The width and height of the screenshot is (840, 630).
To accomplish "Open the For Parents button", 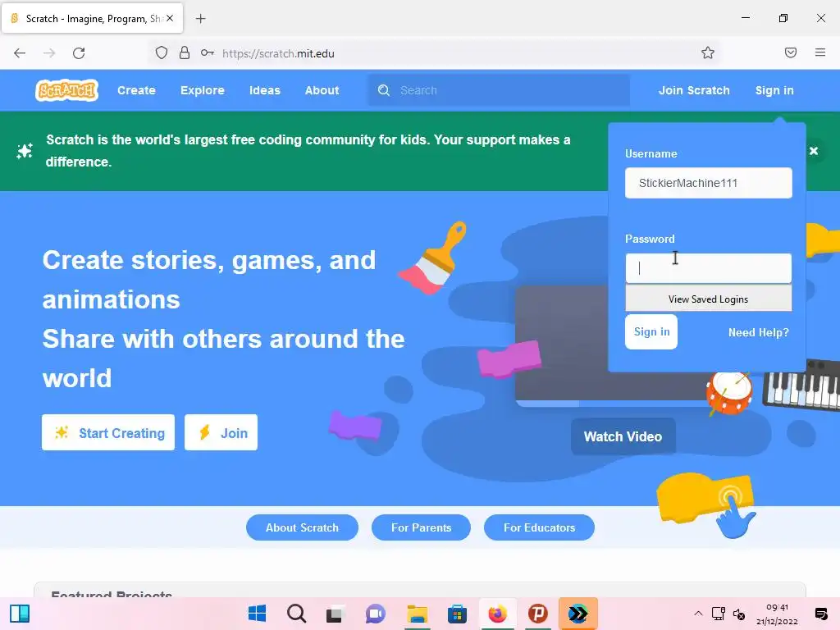I will (421, 527).
